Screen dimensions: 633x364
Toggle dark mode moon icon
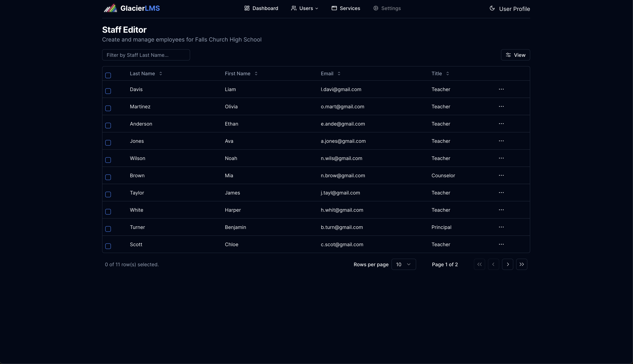click(x=492, y=8)
